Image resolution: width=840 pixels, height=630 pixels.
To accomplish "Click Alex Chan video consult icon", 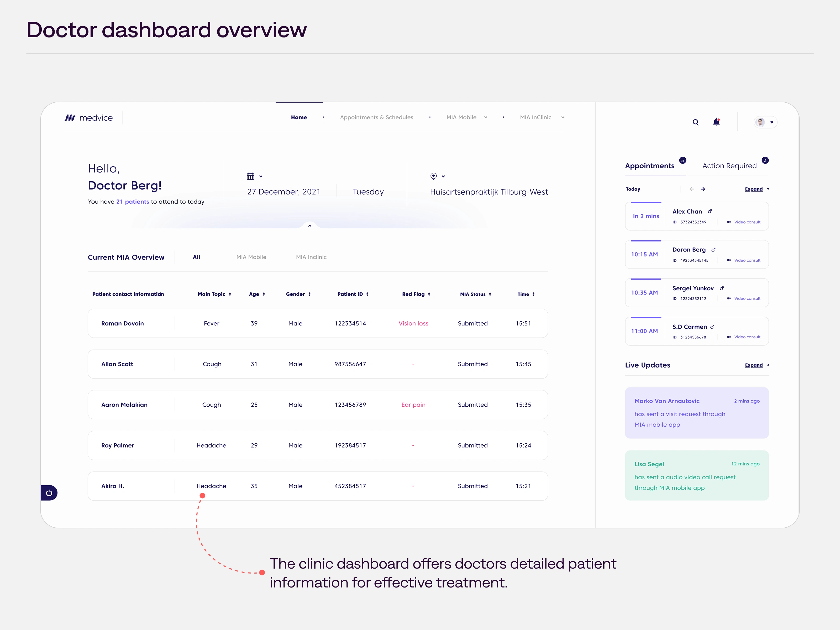I will 729,222.
